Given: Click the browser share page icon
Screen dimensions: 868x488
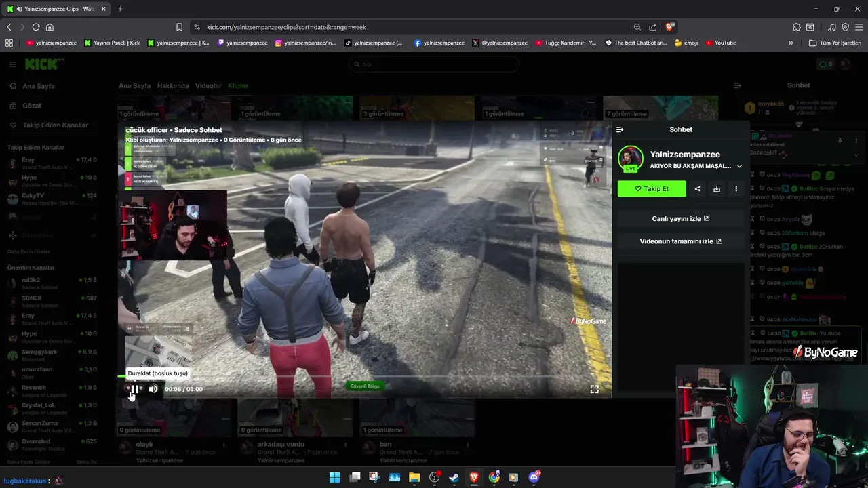Looking at the screenshot, I should pos(652,27).
